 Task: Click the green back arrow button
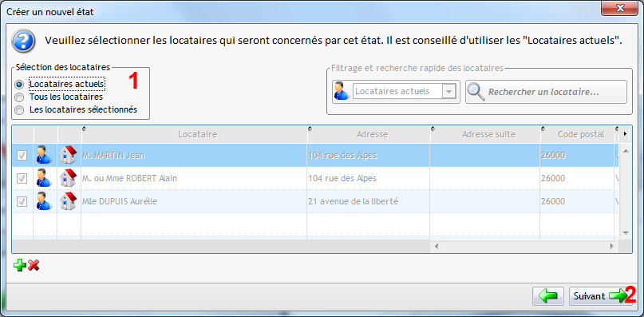[x=548, y=296]
